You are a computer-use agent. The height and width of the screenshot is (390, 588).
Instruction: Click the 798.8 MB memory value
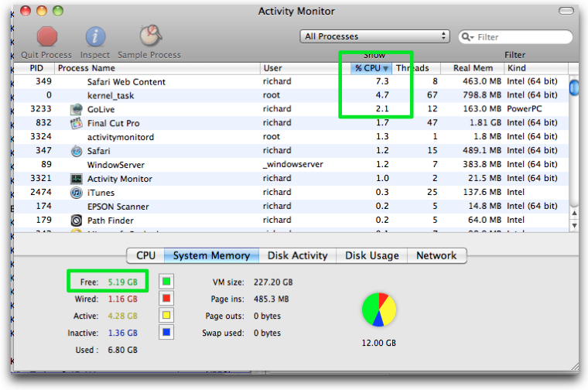tap(482, 95)
